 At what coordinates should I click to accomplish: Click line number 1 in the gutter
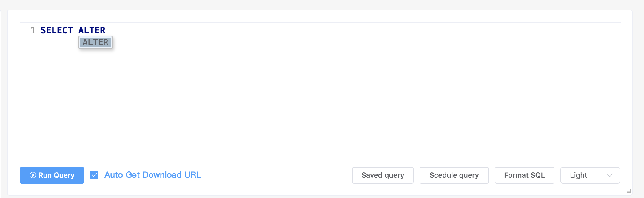coord(33,30)
